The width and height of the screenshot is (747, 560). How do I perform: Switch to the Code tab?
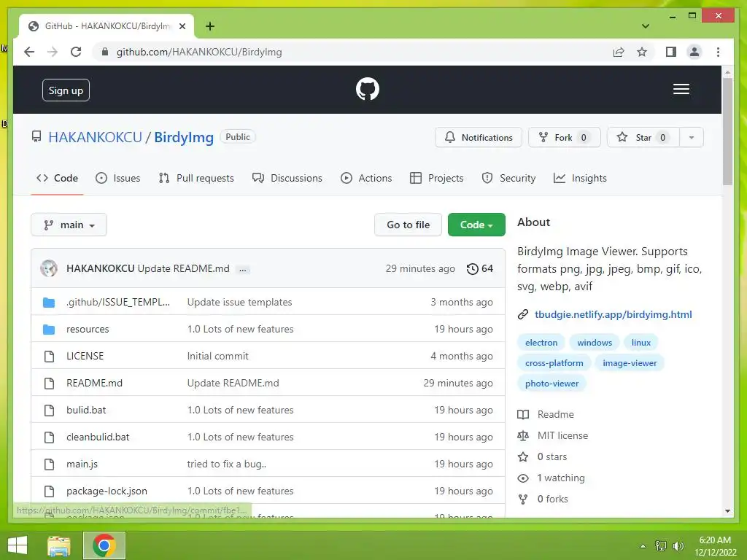(x=57, y=178)
